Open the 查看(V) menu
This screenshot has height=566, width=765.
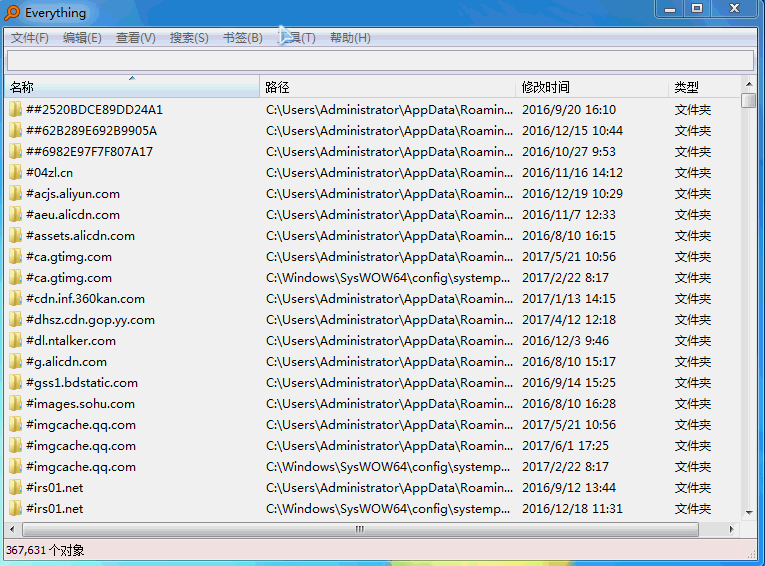point(136,38)
